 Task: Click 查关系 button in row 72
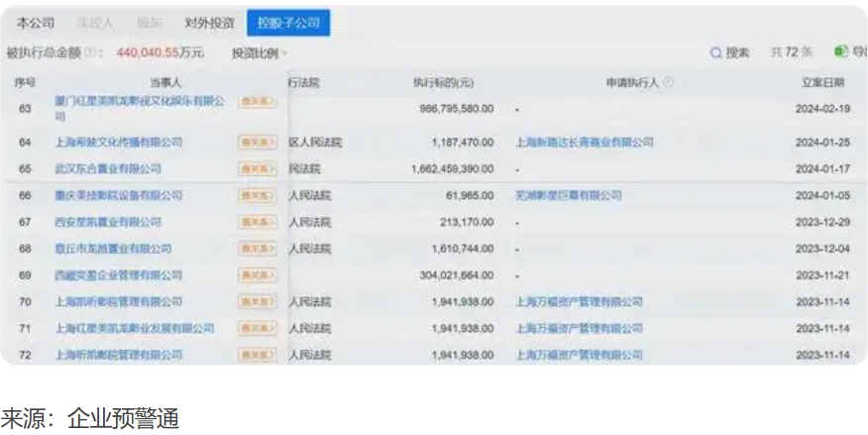pyautogui.click(x=258, y=355)
